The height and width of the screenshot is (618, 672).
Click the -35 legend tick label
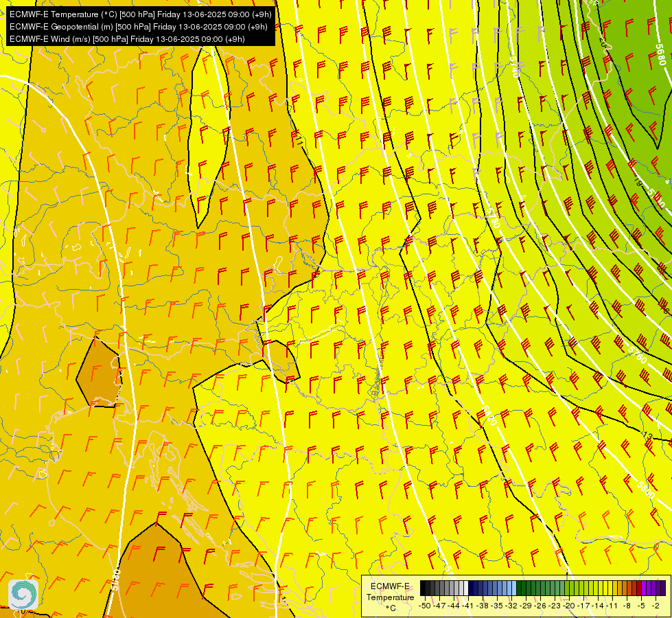(497, 606)
